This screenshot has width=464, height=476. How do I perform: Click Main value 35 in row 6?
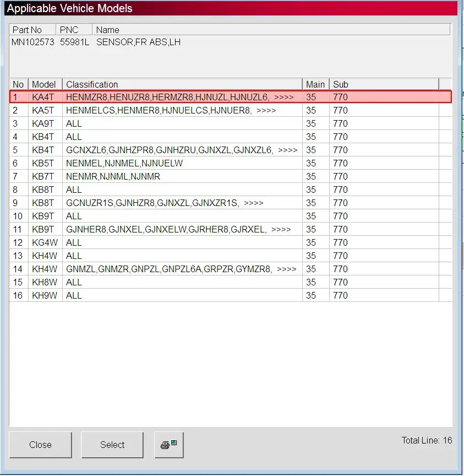coord(311,163)
